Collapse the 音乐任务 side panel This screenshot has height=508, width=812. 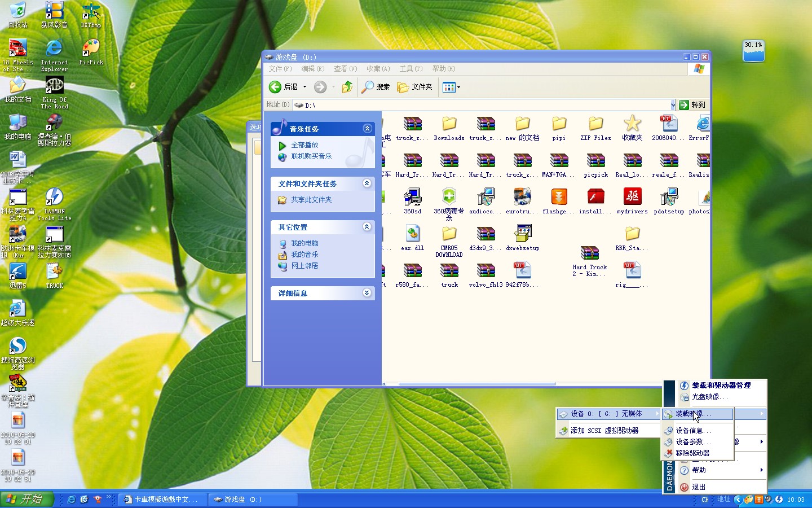tap(367, 129)
